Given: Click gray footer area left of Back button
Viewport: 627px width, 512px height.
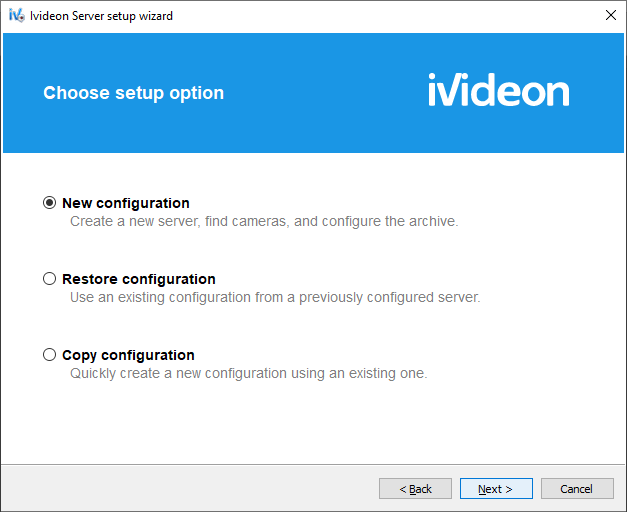Looking at the screenshot, I should pyautogui.click(x=188, y=488).
